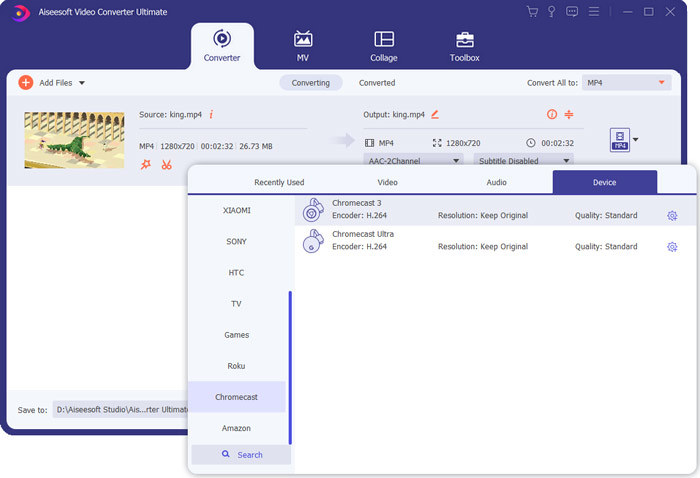Select the Device format tab
700x478 pixels.
[x=604, y=182]
